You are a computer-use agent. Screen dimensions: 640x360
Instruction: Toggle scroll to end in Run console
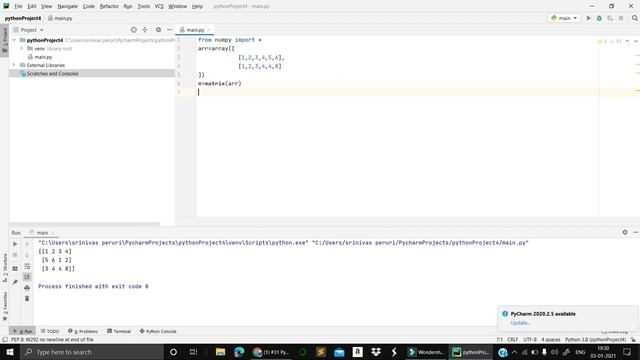tap(27, 277)
